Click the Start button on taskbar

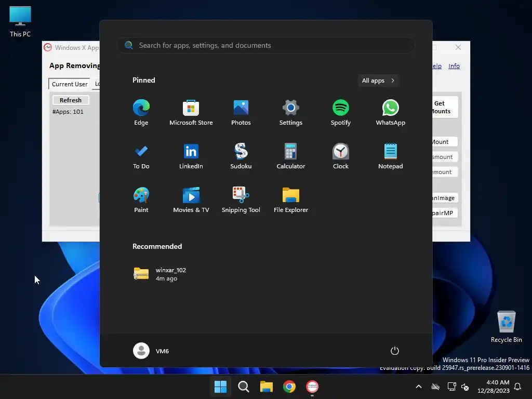220,387
